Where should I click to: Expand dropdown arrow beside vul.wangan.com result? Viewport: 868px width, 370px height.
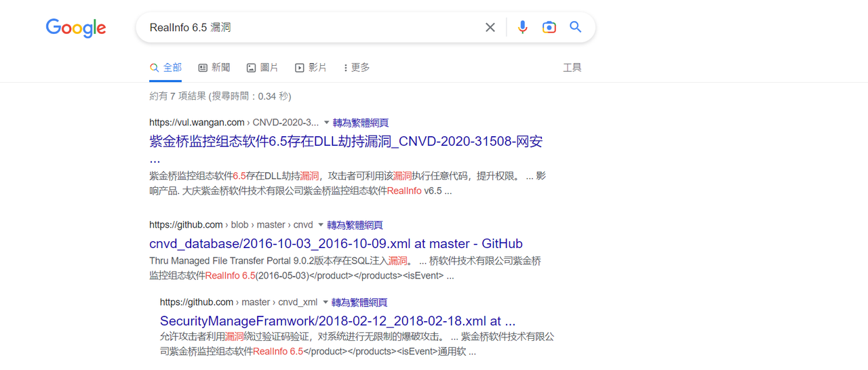(326, 123)
